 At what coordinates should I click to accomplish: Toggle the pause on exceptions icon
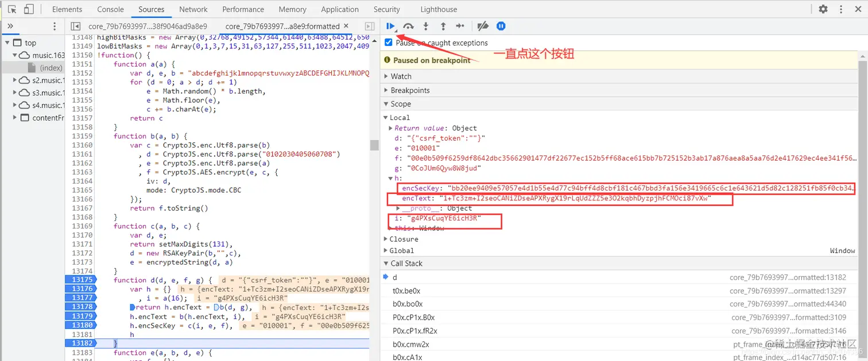tap(501, 26)
